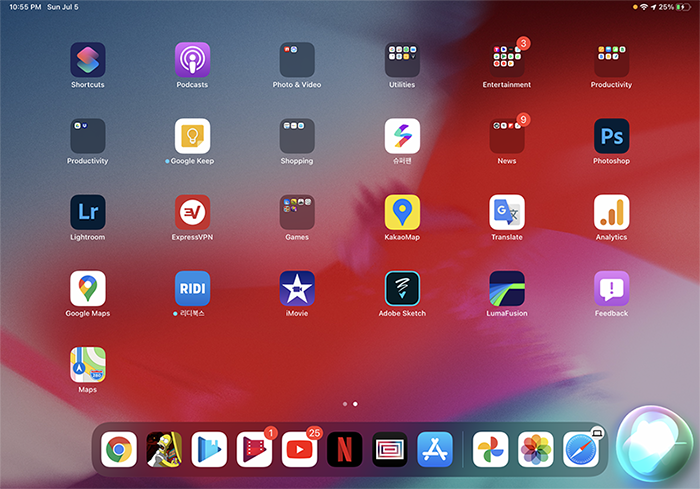
Task: Tap the clock showing 10:55 PM
Action: pos(25,7)
